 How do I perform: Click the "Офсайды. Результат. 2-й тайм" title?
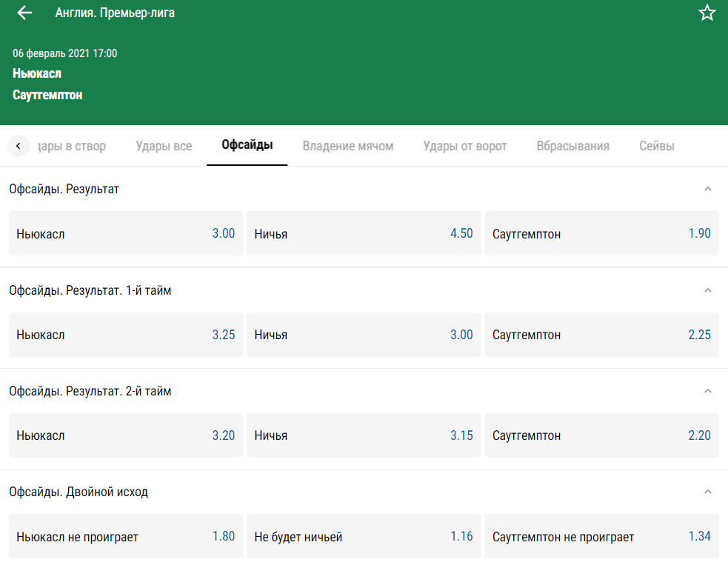pyautogui.click(x=90, y=392)
